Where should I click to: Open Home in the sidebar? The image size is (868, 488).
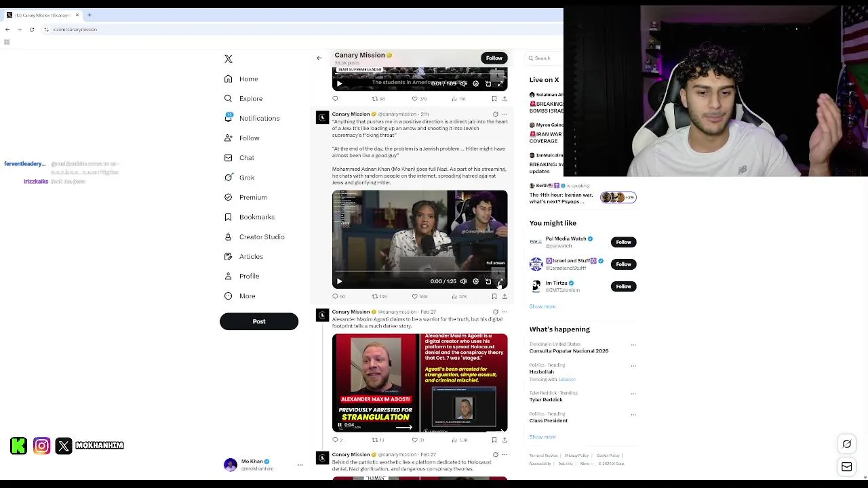point(241,79)
